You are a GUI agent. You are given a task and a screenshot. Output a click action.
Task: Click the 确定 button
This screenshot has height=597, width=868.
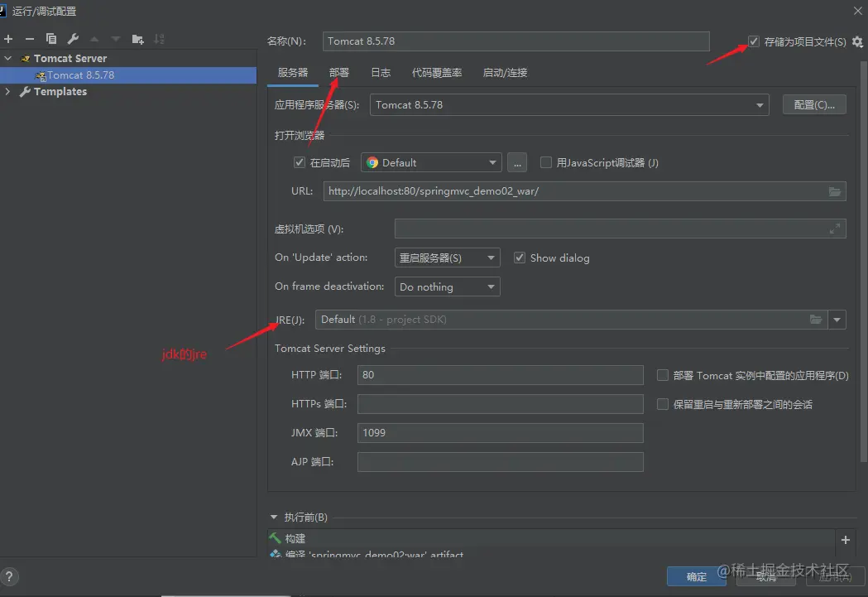[697, 576]
